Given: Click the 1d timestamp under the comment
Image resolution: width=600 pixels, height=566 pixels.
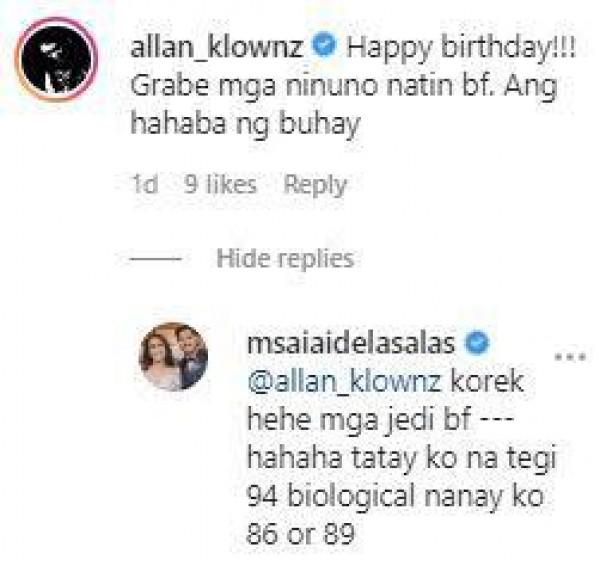Looking at the screenshot, I should 144,184.
